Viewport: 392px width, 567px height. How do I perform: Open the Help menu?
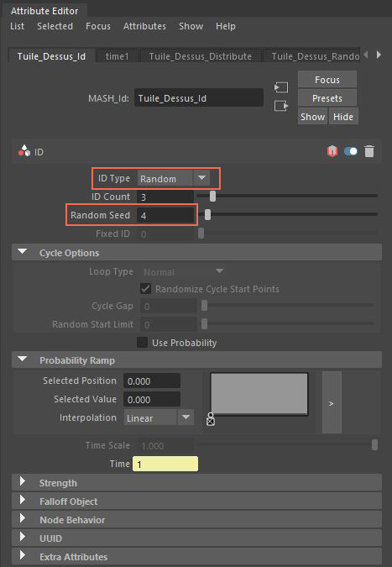point(226,26)
